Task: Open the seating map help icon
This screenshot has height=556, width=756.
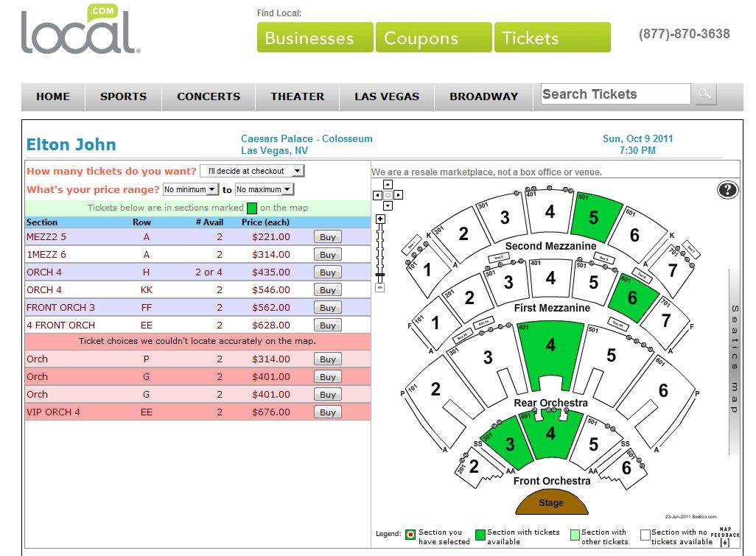Action: (x=727, y=190)
